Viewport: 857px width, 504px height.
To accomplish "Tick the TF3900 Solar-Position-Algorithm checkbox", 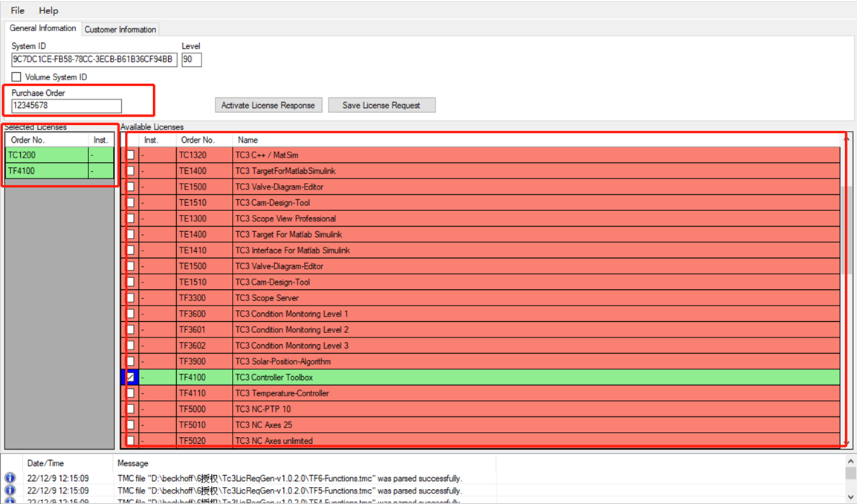I will [131, 361].
